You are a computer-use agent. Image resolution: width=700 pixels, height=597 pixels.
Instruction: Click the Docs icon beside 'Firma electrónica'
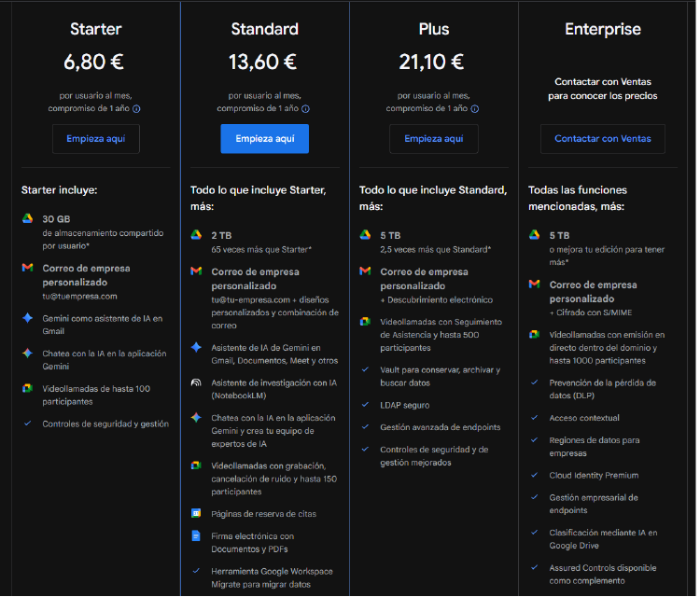coord(196,535)
